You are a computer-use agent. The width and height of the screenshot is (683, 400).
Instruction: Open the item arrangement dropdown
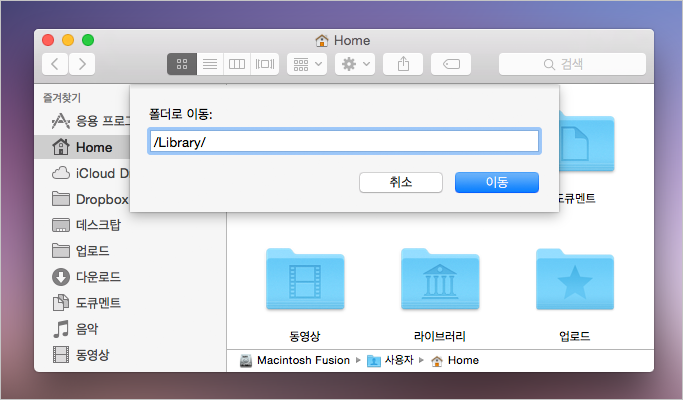pos(307,64)
